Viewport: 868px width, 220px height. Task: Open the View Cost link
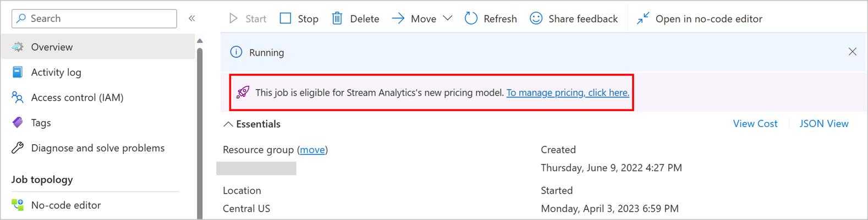(755, 124)
